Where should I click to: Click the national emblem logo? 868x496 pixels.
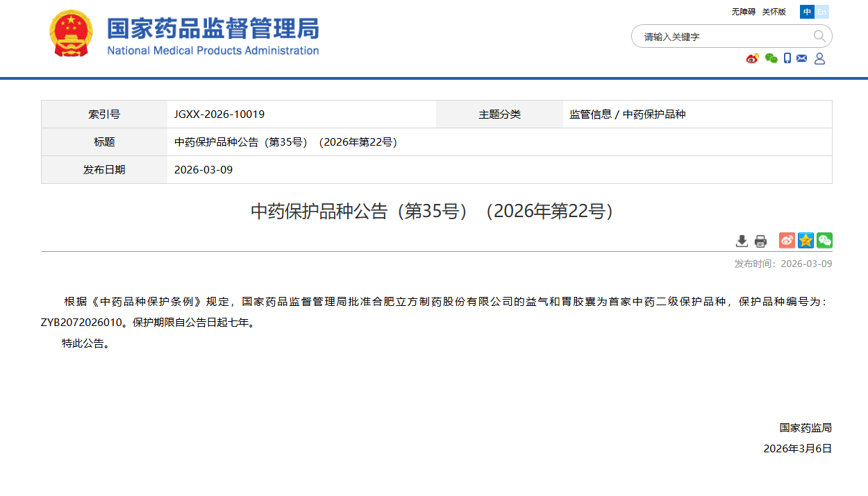70,33
